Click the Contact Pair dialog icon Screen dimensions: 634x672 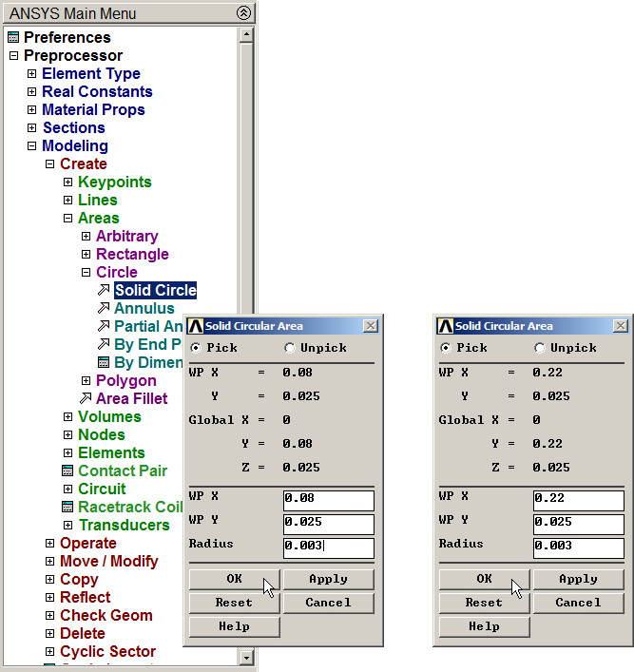point(67,470)
